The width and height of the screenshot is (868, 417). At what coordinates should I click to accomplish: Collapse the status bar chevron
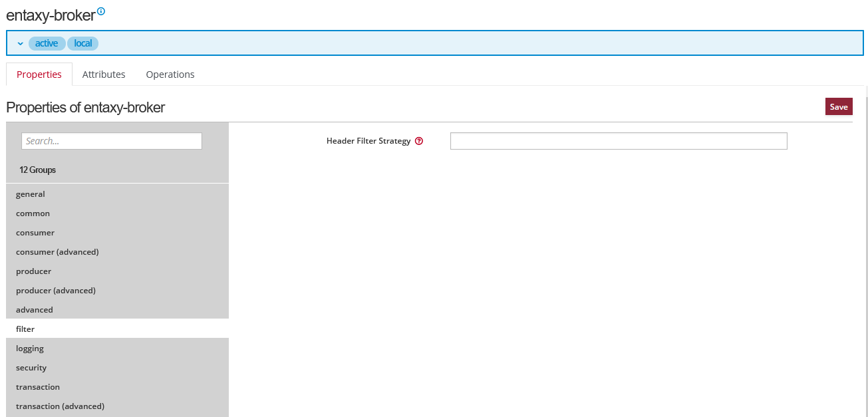pos(20,44)
